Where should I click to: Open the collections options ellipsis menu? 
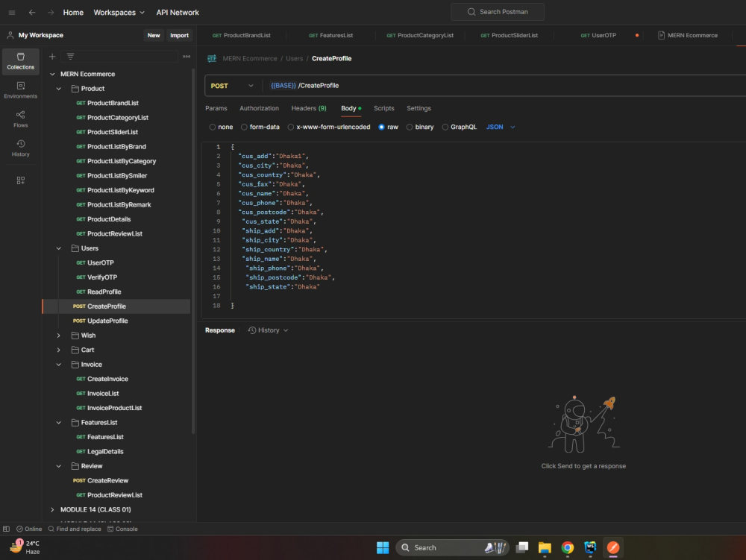[x=186, y=57]
